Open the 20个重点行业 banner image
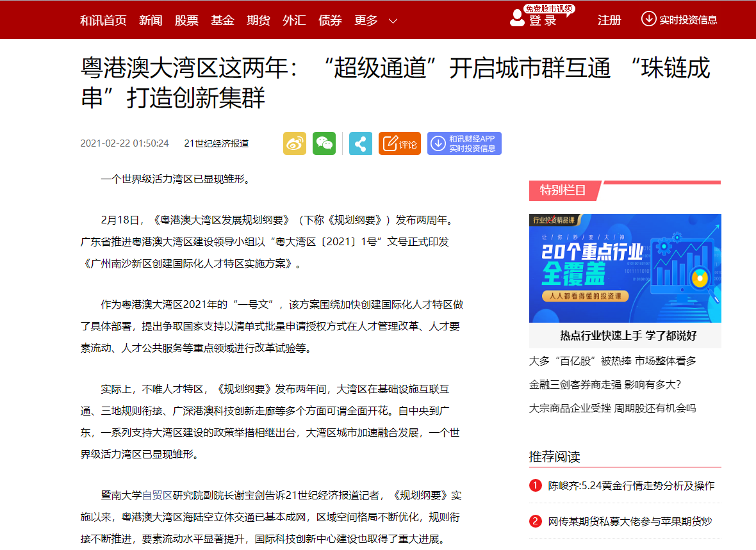The image size is (756, 550). tap(625, 268)
